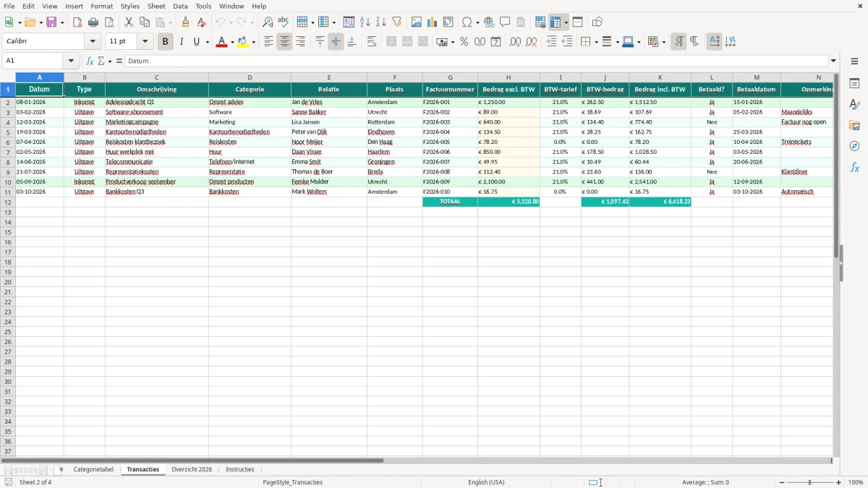Click the Copy icon

pyautogui.click(x=145, y=22)
